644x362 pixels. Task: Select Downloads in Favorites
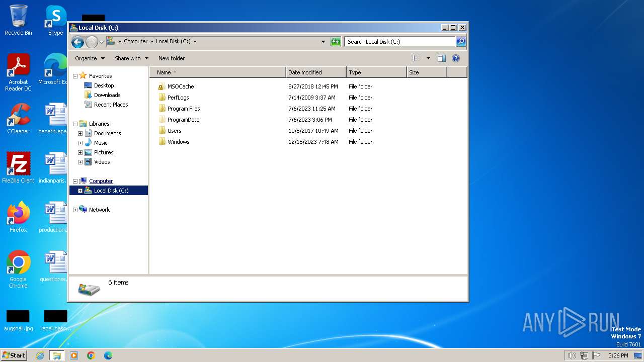[107, 95]
